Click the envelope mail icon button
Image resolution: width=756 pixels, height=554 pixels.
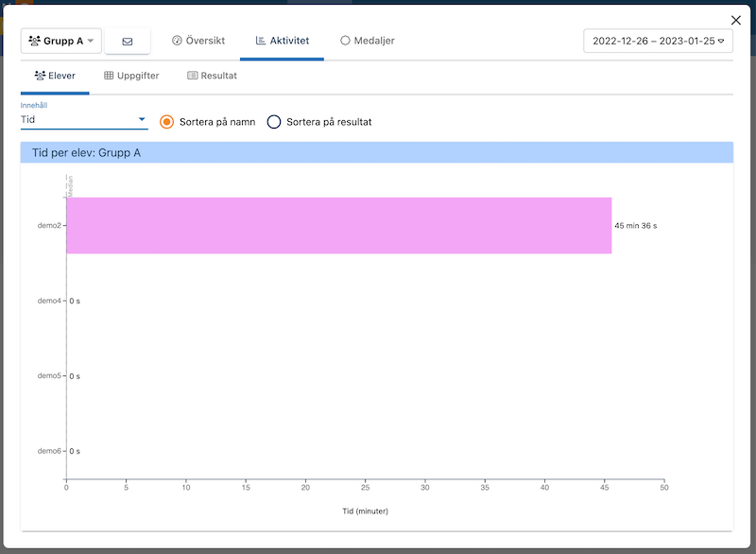click(128, 42)
